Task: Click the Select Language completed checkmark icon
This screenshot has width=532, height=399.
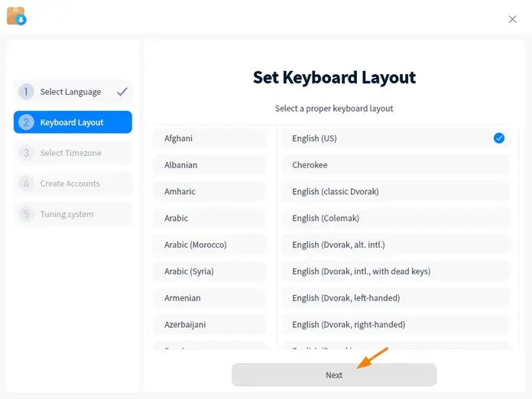Action: point(122,92)
